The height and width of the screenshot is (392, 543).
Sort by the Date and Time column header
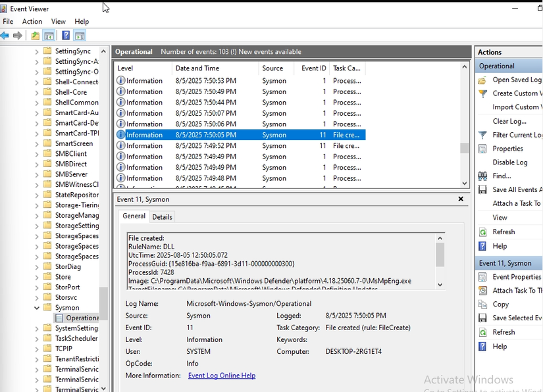point(215,68)
